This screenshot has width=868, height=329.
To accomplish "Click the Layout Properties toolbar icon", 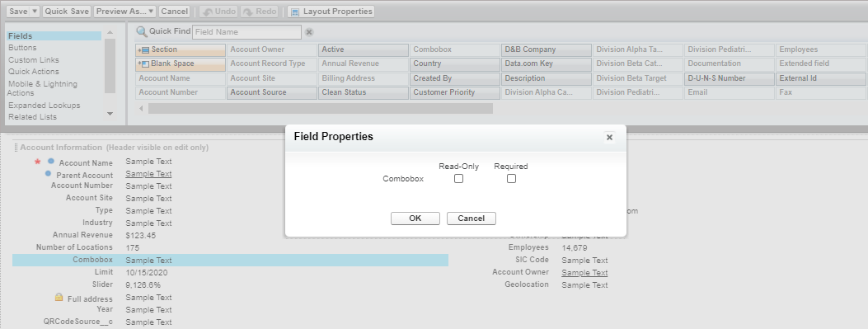I will pos(295,12).
